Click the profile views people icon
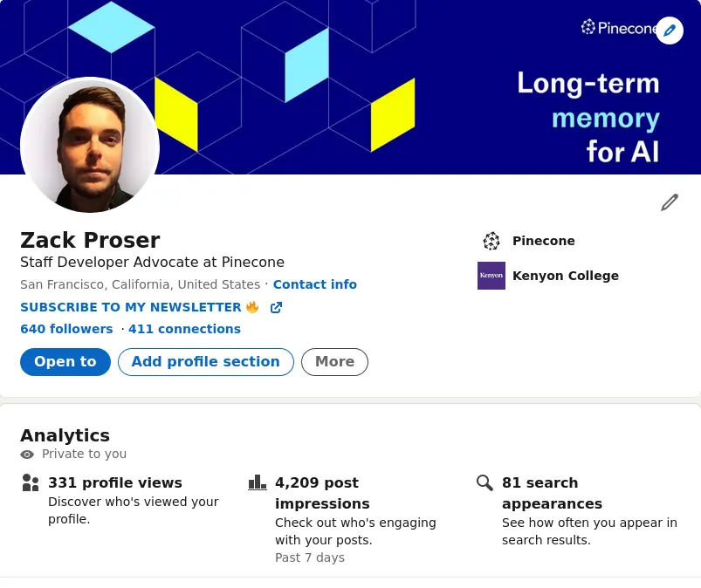701x588 pixels. [x=31, y=482]
